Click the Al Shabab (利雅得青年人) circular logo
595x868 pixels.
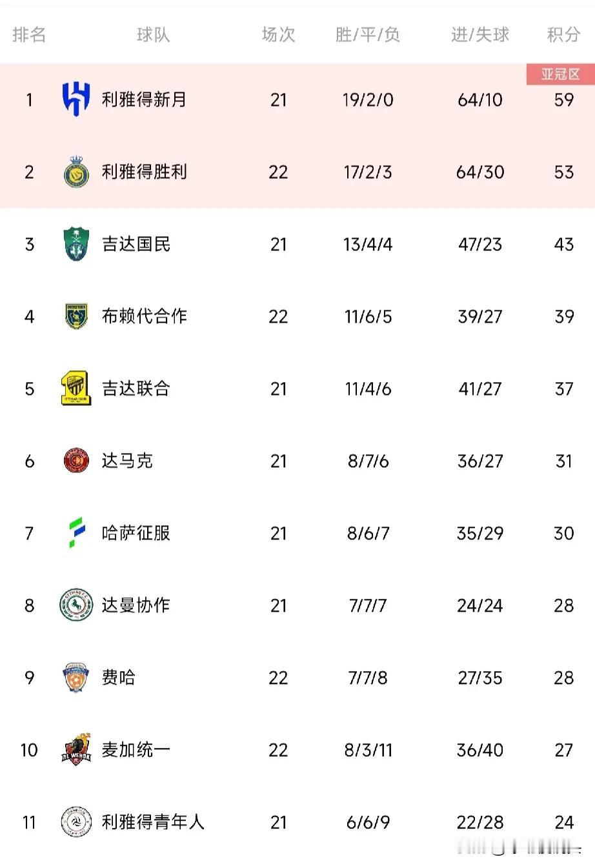pos(76,822)
